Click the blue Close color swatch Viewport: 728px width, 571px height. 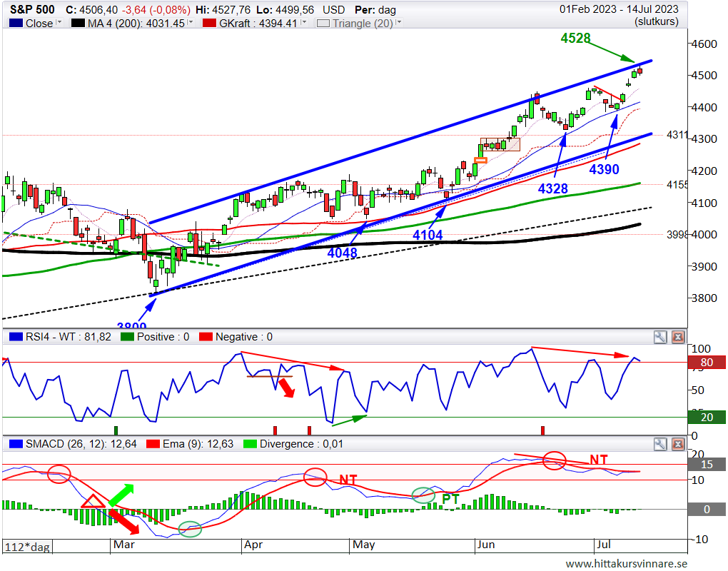point(16,24)
